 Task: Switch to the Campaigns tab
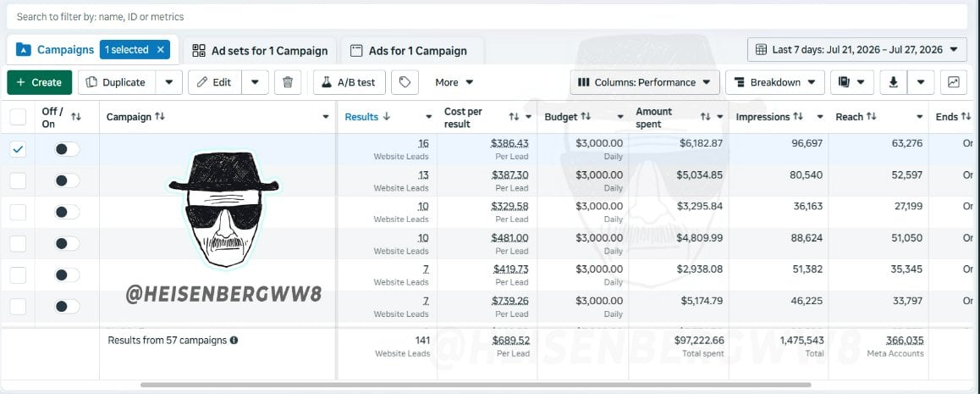(66, 50)
